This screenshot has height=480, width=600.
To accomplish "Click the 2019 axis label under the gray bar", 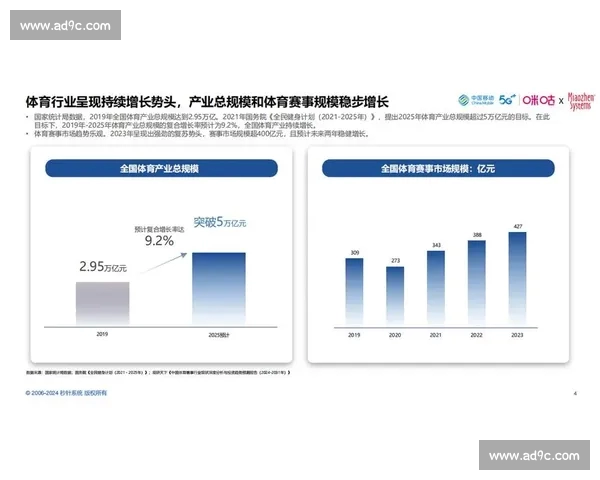I will (x=102, y=334).
